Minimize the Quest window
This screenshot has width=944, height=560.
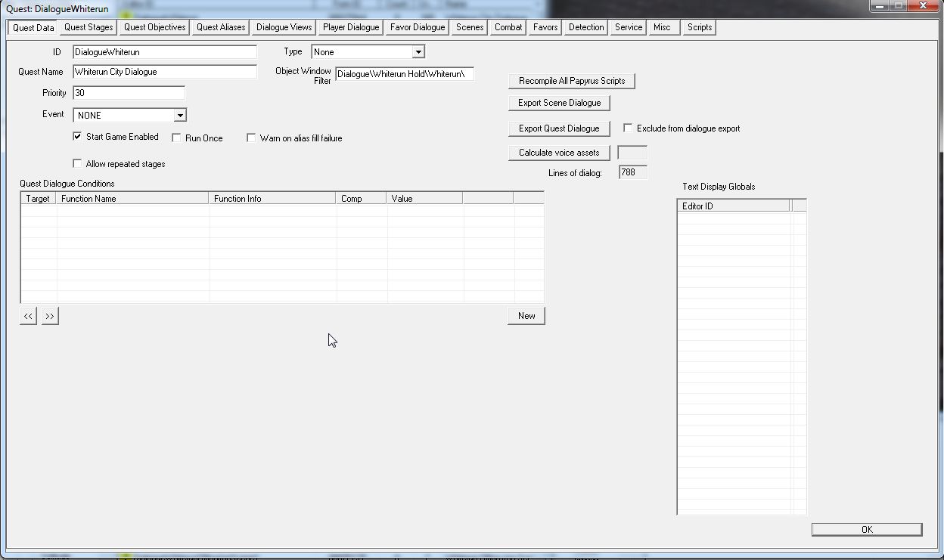878,6
